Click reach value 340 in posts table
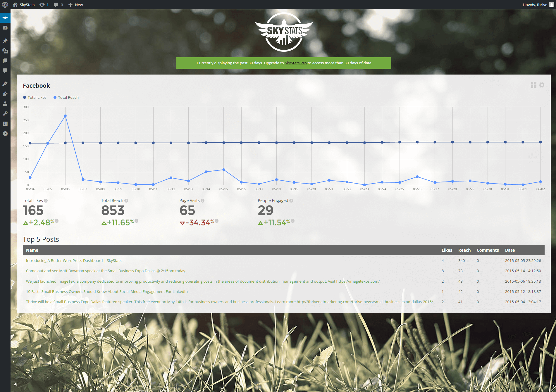 462,261
